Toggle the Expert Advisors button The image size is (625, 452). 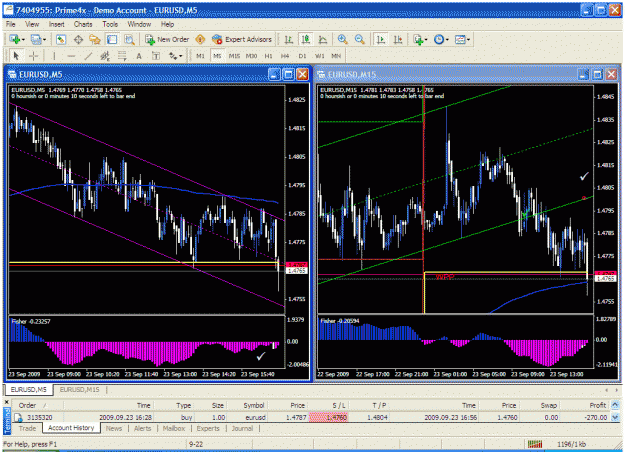point(242,39)
